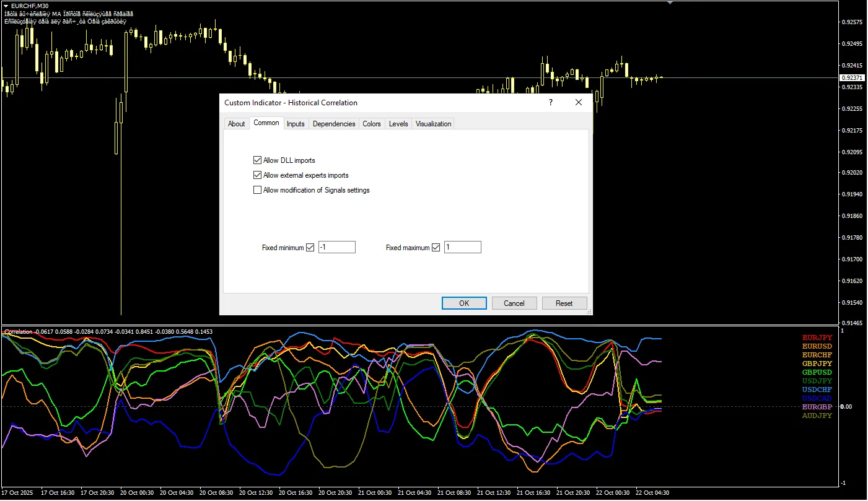Image resolution: width=868 pixels, height=501 pixels.
Task: Close the Historical Correlation dialog
Action: (x=579, y=103)
